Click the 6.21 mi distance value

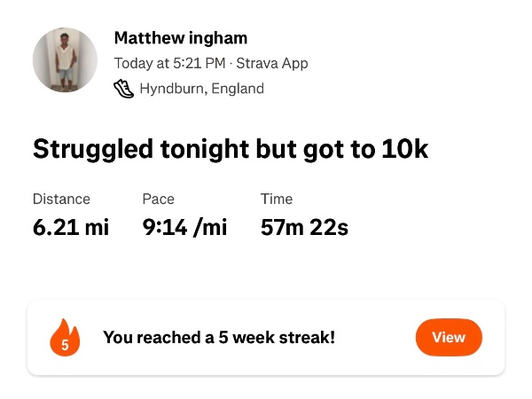coord(71,227)
